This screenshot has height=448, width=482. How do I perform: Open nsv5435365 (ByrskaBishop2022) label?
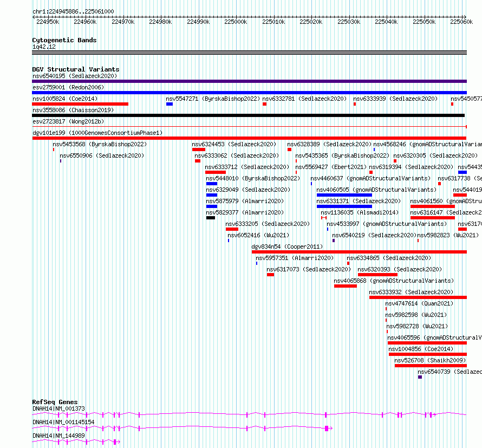pos(342,155)
